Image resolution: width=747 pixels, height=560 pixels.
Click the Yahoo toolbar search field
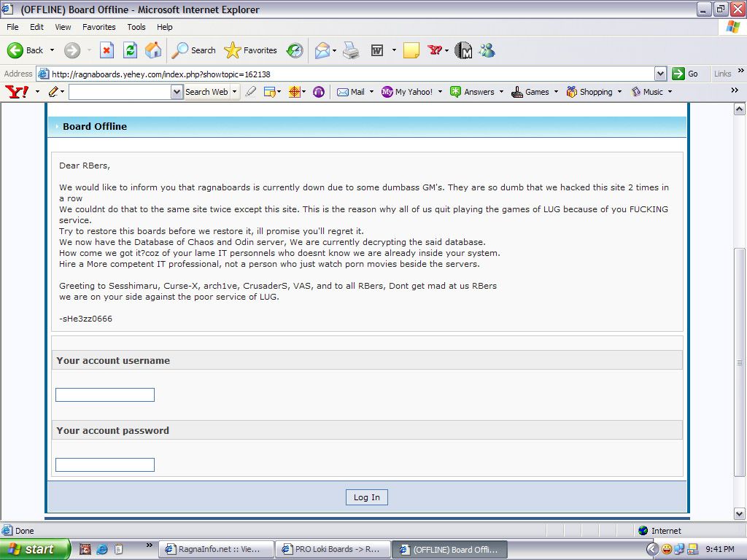(120, 92)
